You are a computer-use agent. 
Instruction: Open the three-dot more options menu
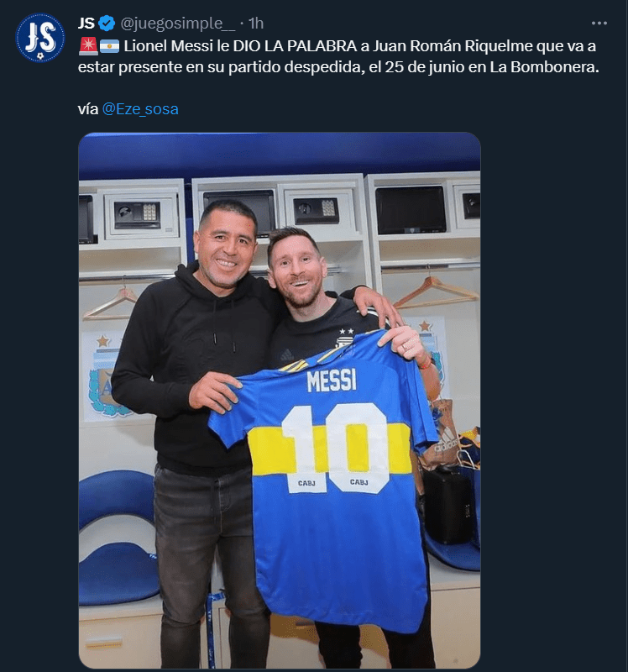599,24
